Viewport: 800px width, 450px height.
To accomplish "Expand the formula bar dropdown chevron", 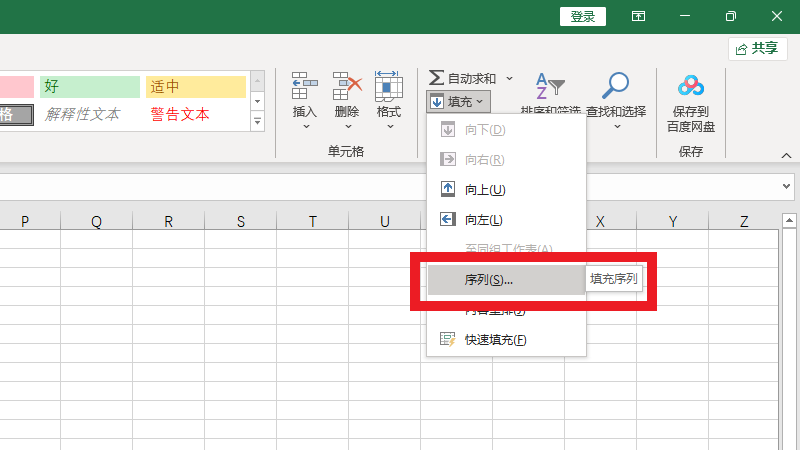I will pyautogui.click(x=785, y=187).
